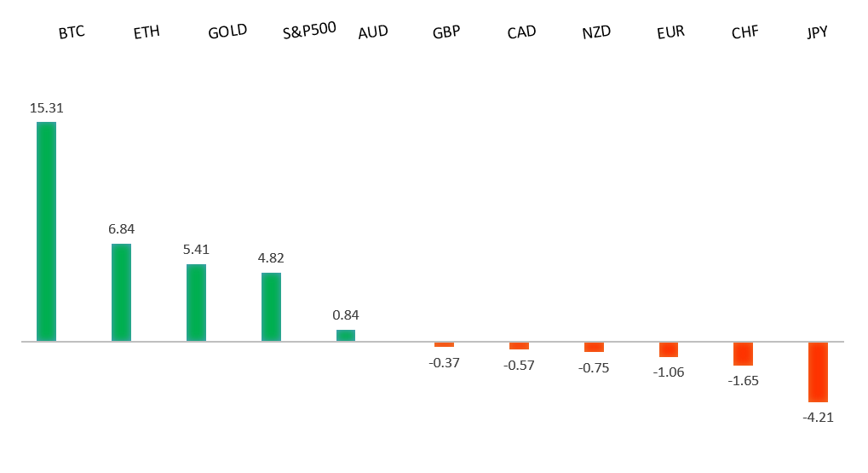Click the CAD category label
Viewport: 868px width, 473px height.
(x=521, y=33)
